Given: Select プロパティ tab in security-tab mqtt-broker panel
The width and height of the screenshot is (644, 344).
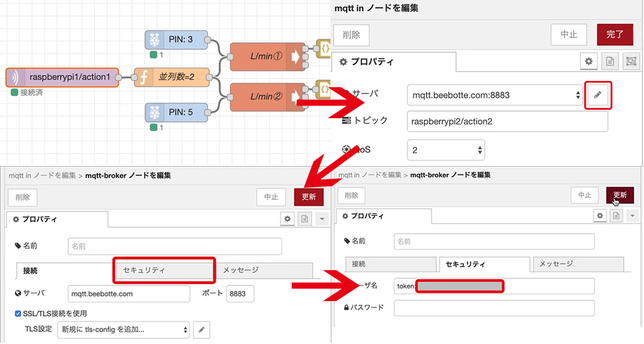Looking at the screenshot, I should [x=384, y=216].
